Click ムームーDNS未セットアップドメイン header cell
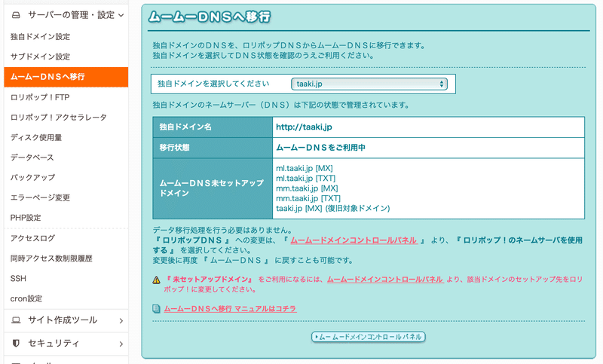Screen dimensions: 603x364 pos(213,188)
